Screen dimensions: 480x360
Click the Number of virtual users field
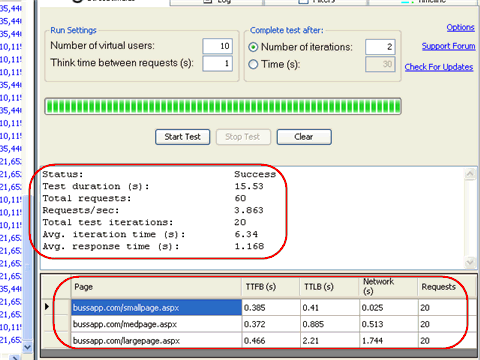(217, 46)
